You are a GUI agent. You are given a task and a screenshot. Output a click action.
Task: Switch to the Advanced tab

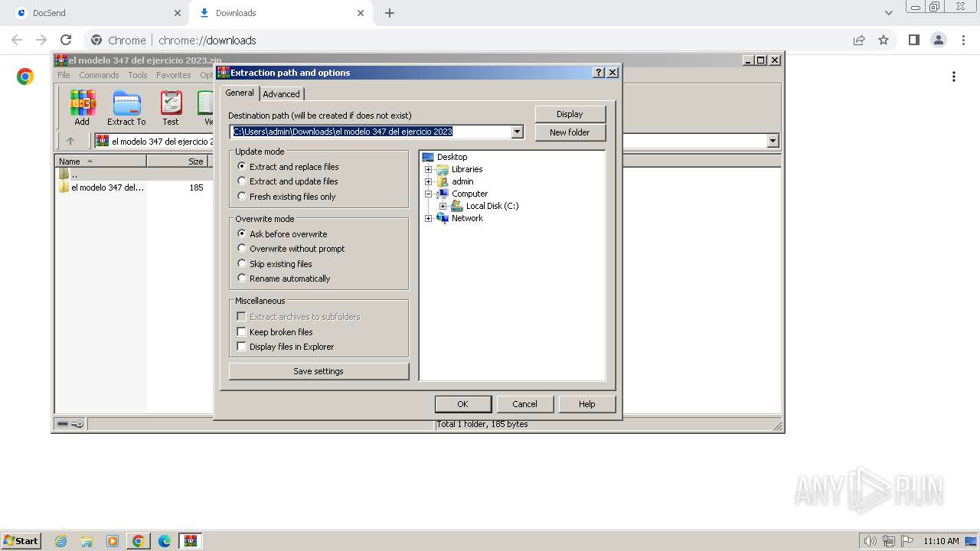click(x=282, y=94)
